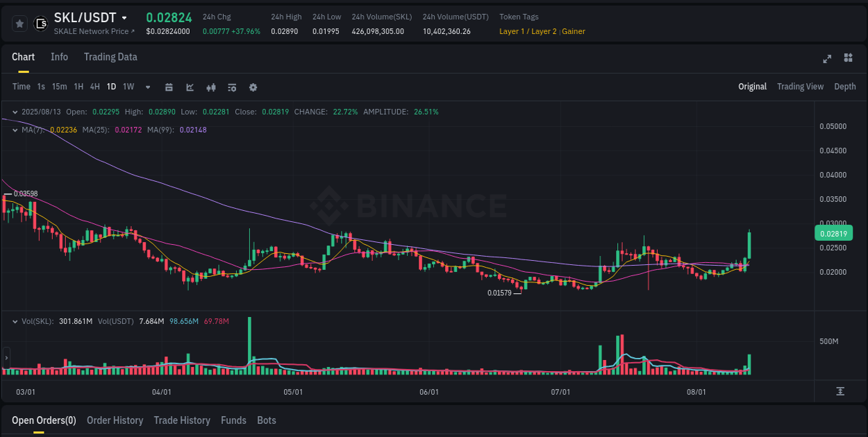Expand the chart to fullscreen
The height and width of the screenshot is (437, 868).
pos(827,59)
